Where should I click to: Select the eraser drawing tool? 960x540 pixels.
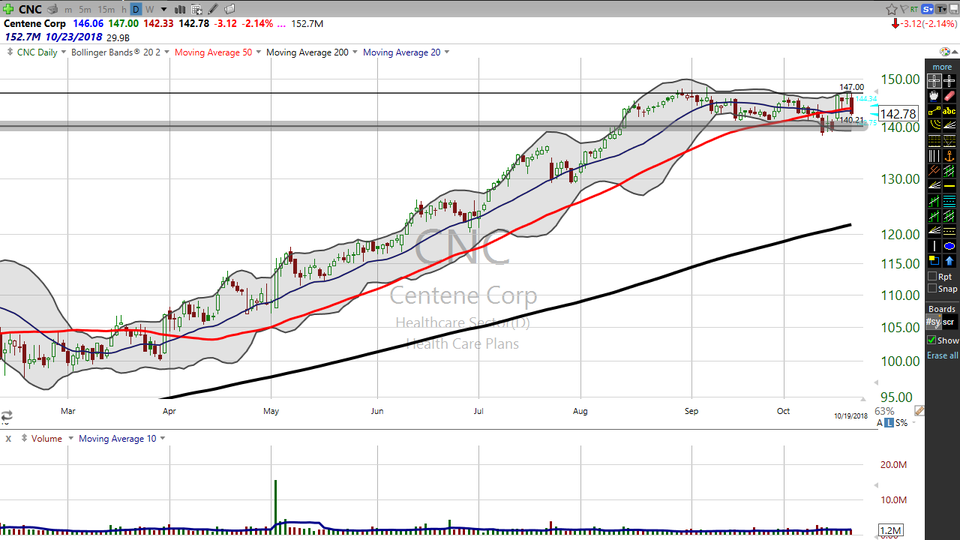click(x=949, y=96)
